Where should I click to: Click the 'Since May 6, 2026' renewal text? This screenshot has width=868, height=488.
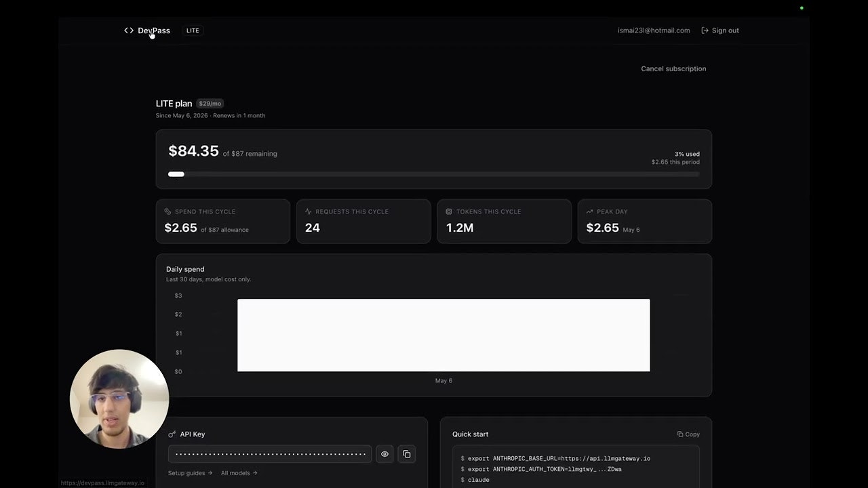[x=210, y=115]
